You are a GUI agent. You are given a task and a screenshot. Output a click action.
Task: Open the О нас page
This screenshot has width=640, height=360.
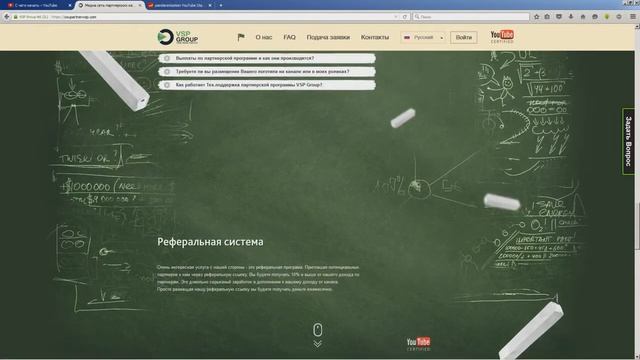pos(264,37)
